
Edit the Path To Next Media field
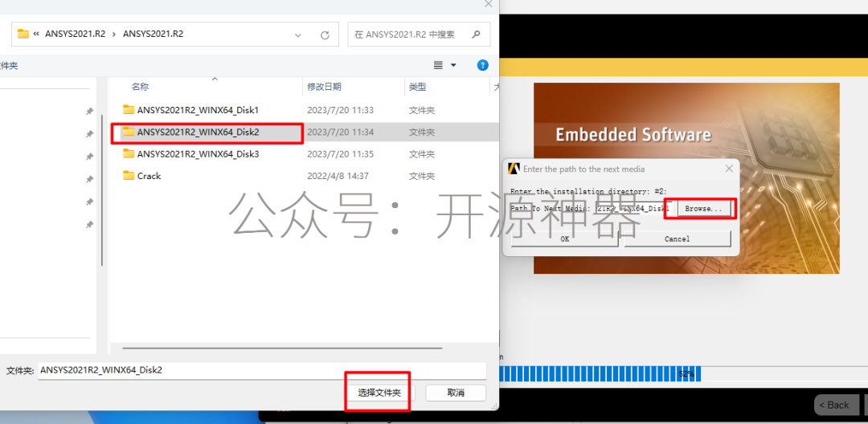[634, 209]
